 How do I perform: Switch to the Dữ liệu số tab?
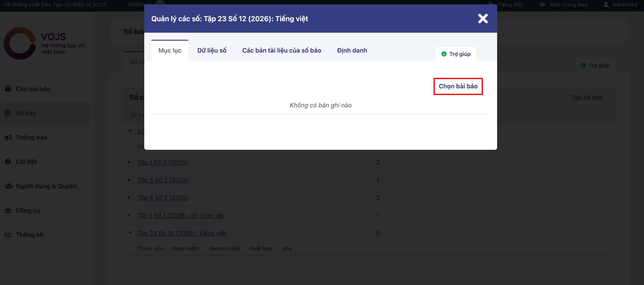(x=212, y=50)
